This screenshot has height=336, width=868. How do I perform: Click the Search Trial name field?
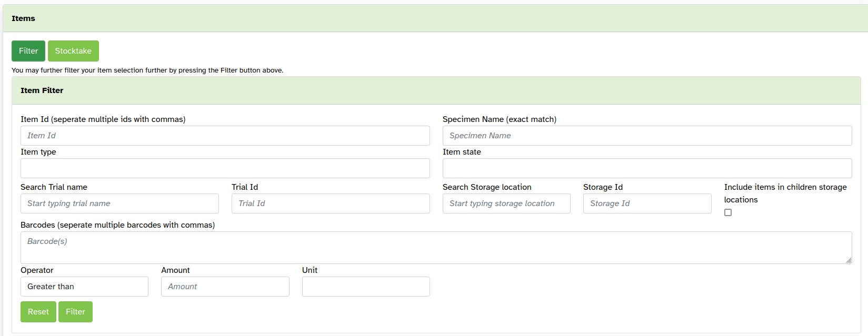tap(119, 203)
